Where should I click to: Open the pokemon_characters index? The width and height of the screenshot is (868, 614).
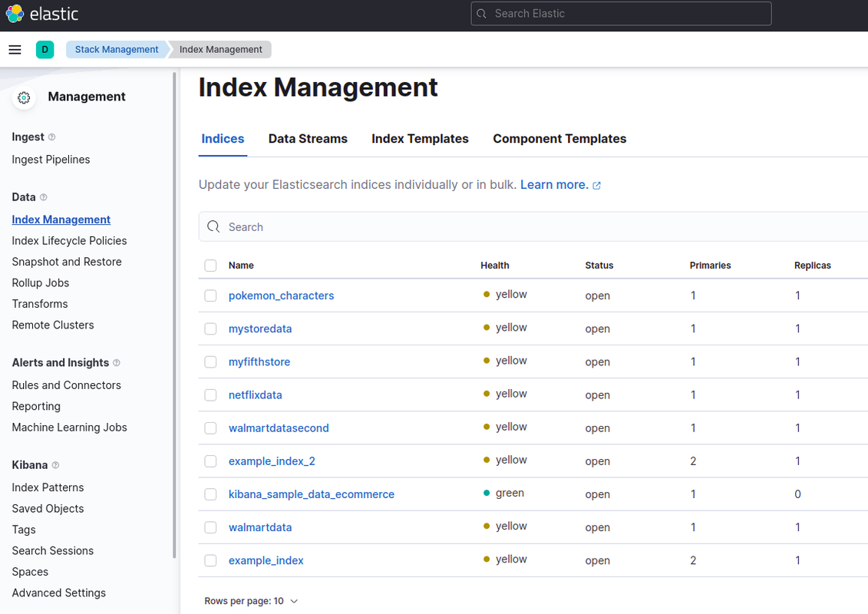click(x=281, y=295)
